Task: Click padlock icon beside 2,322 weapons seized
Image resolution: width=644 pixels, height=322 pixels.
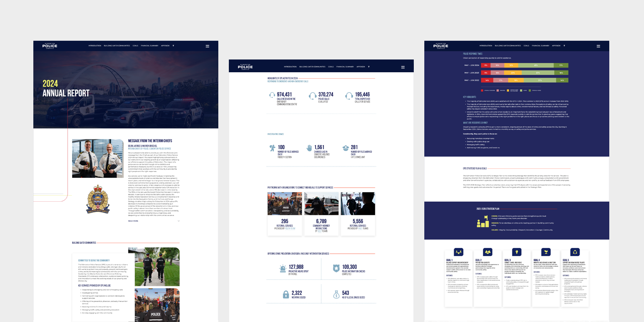Action: (286, 294)
